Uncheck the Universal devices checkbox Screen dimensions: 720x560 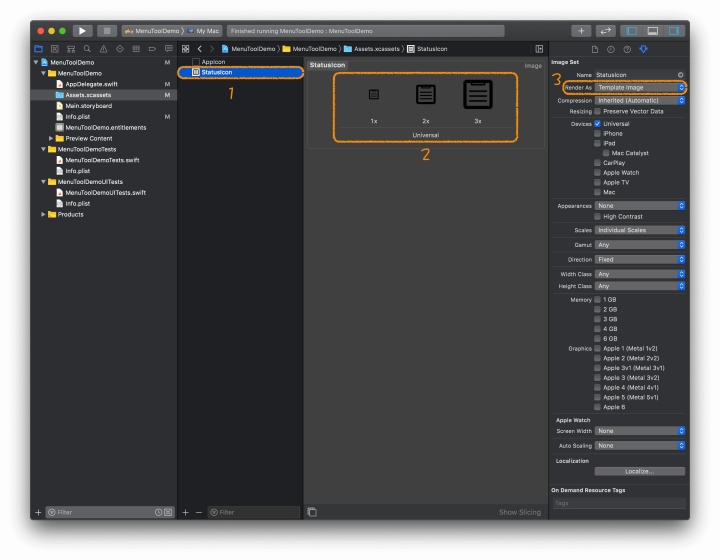pos(597,123)
